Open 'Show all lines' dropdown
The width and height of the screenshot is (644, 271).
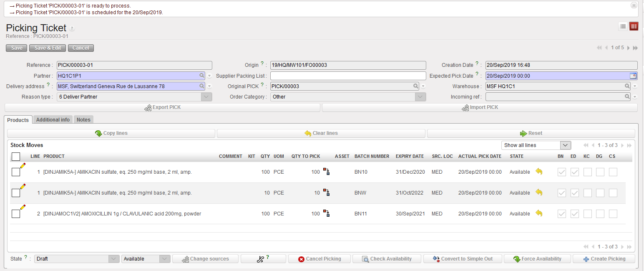536,145
